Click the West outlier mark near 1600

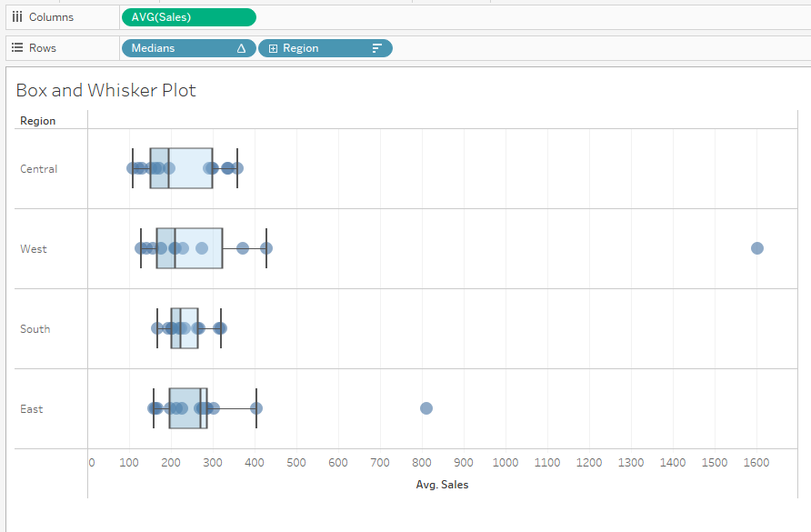[x=757, y=248]
